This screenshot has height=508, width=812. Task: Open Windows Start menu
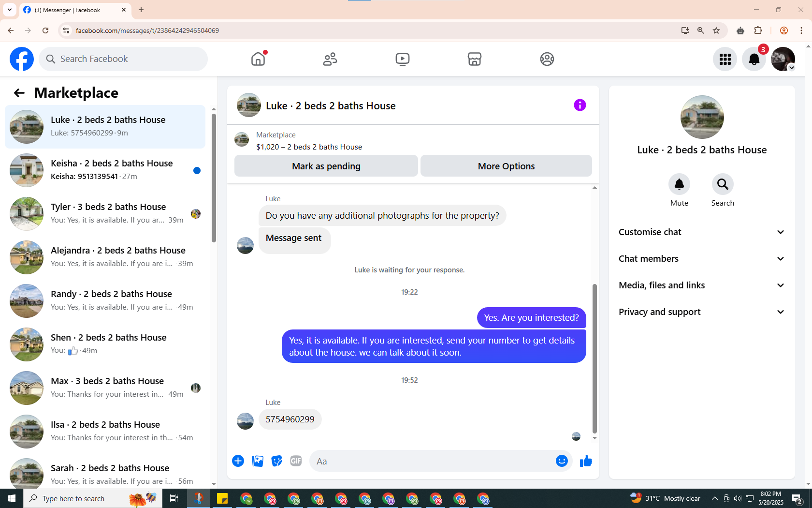(12, 498)
